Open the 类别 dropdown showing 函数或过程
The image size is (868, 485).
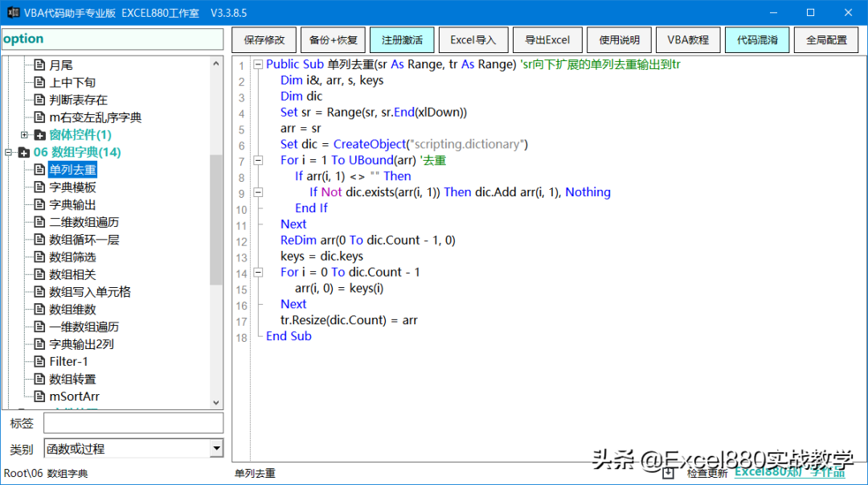[x=214, y=448]
